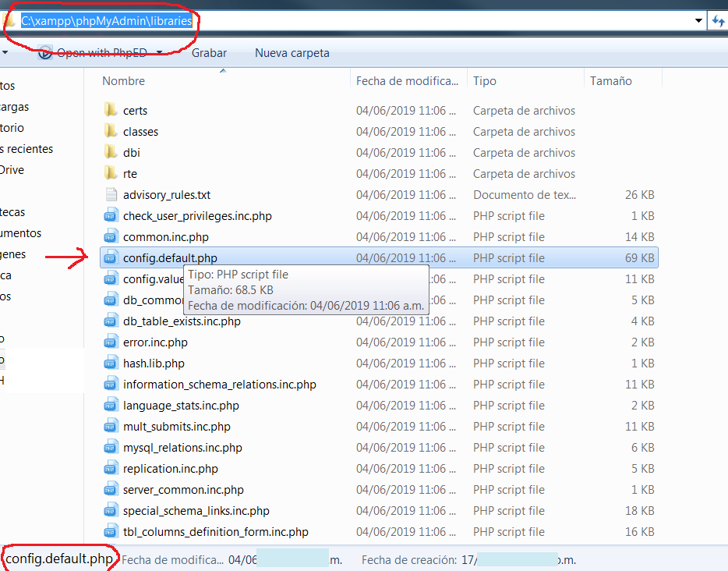Click the classes folder icon
This screenshot has width=728, height=571.
[x=111, y=131]
